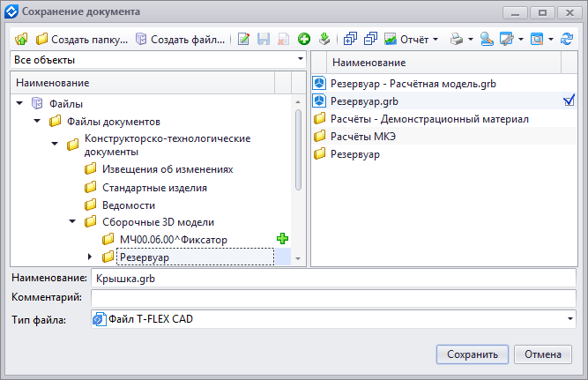The width and height of the screenshot is (588, 380).
Task: Click the greyed floppy disk save icon
Action: [x=264, y=39]
